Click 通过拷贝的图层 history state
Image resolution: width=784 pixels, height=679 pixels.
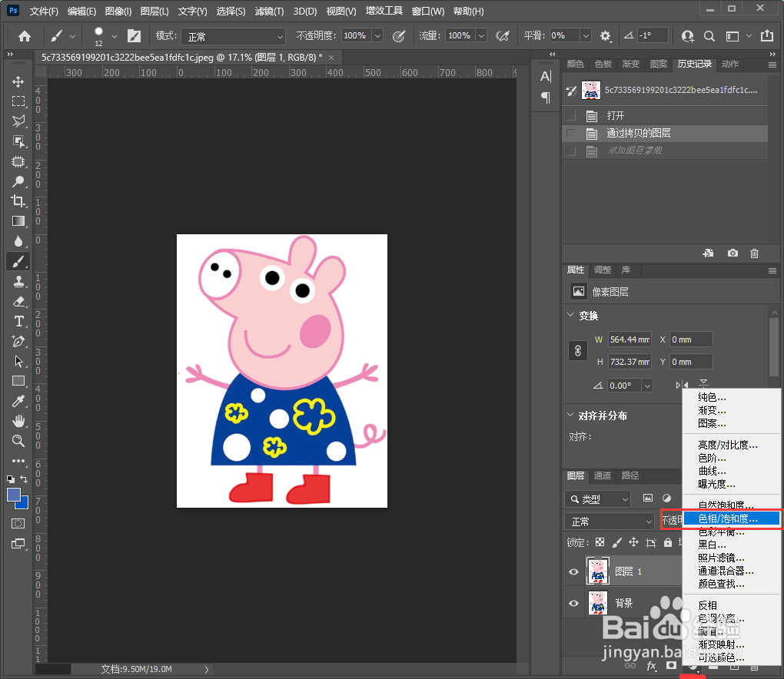638,134
